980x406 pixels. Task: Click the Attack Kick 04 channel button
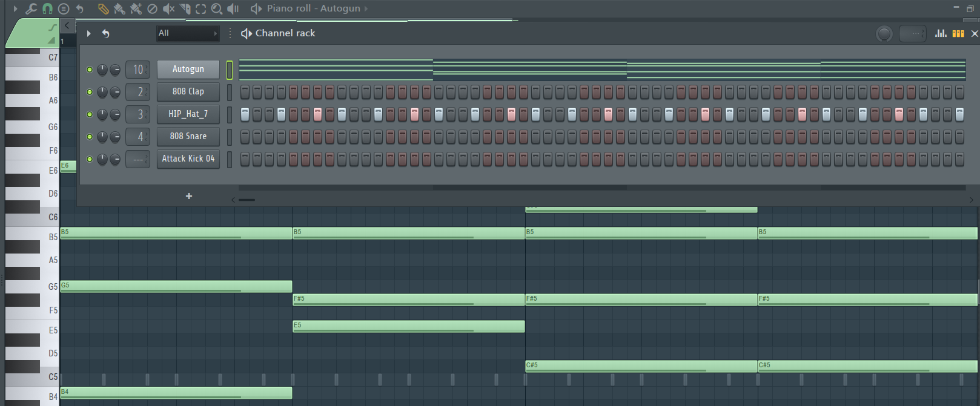(x=188, y=159)
